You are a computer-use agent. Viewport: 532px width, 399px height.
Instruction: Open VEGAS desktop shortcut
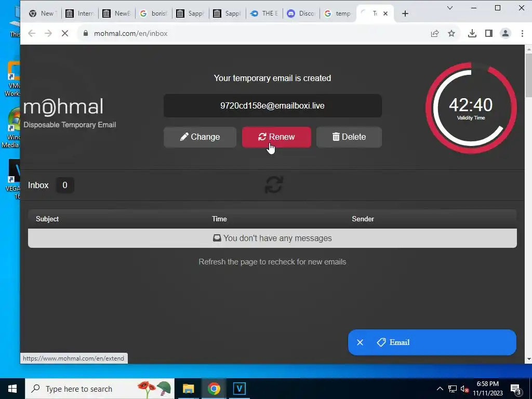pyautogui.click(x=14, y=179)
